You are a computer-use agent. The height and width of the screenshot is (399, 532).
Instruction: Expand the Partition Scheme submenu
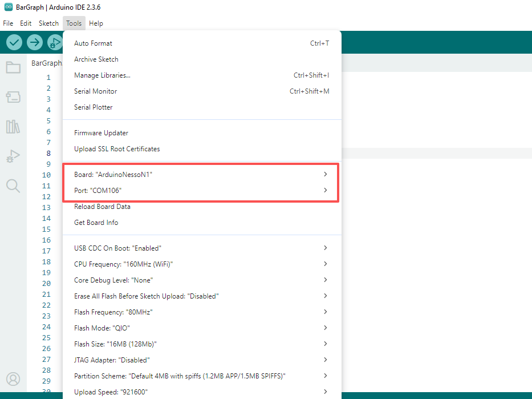[201, 376]
